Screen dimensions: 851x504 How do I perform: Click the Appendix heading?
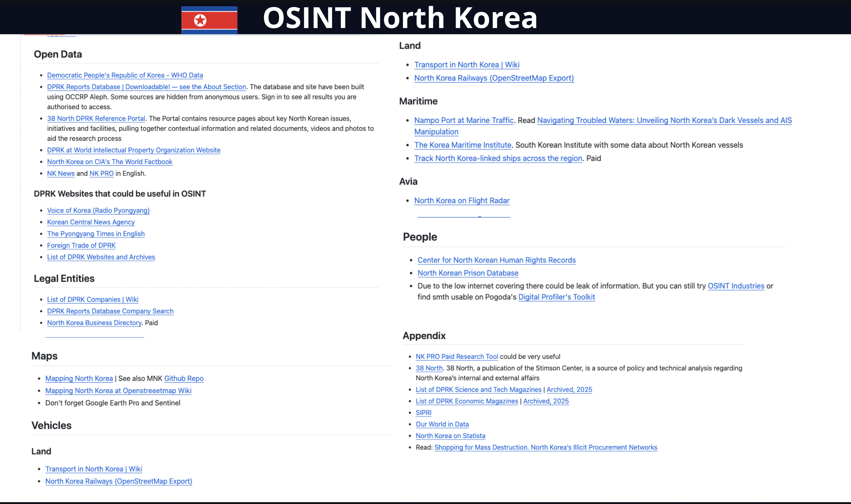[x=424, y=335]
